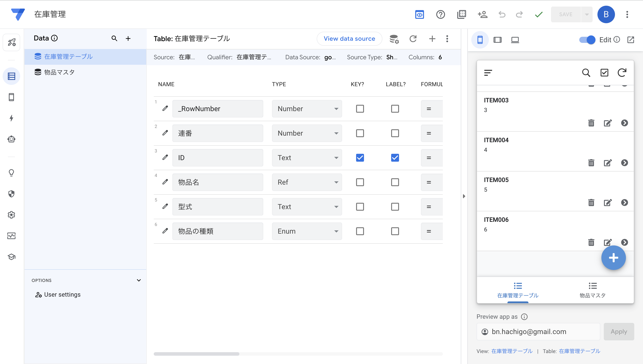643x364 pixels.
Task: Collapse the OPTIONS section chevron
Action: coord(139,280)
